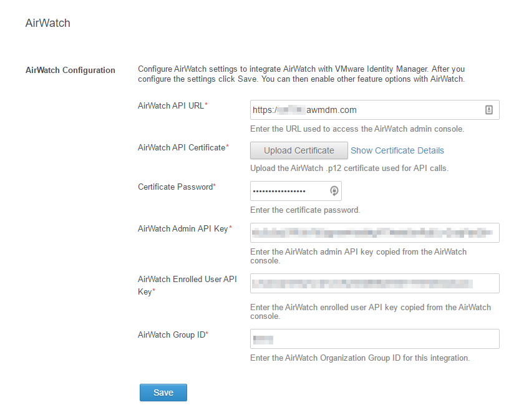Click the AirWatch Admin API Key field

point(374,232)
